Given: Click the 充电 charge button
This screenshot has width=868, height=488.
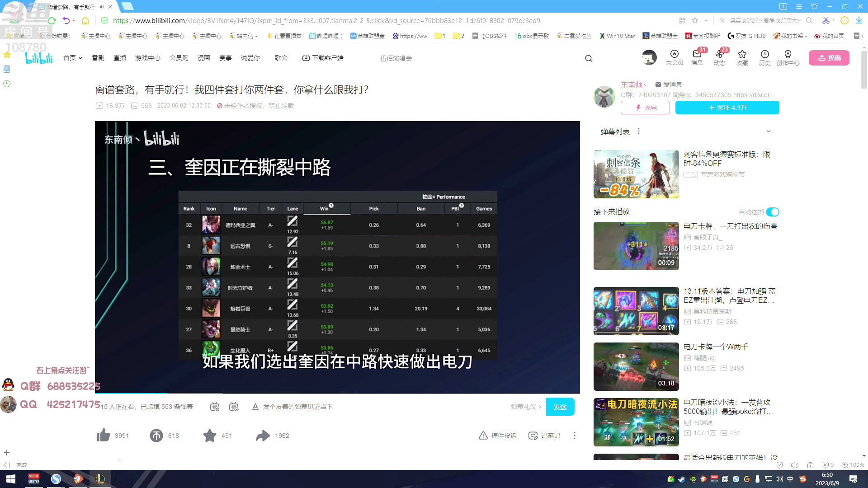Looking at the screenshot, I should click(x=645, y=108).
